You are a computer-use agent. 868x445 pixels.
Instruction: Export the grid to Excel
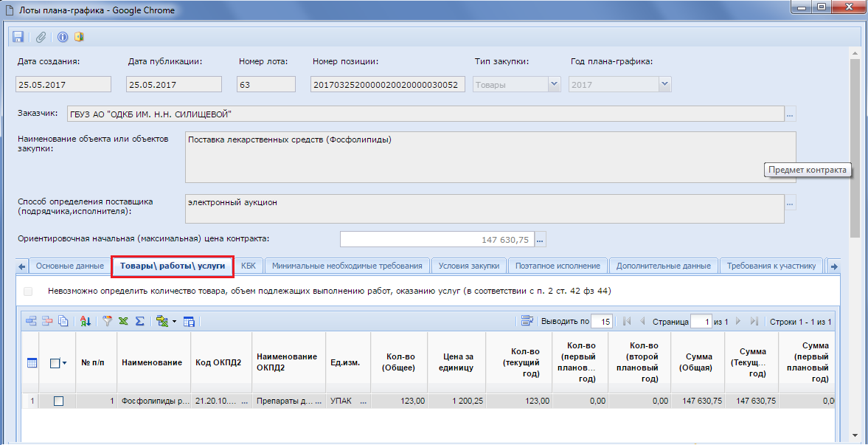[123, 321]
